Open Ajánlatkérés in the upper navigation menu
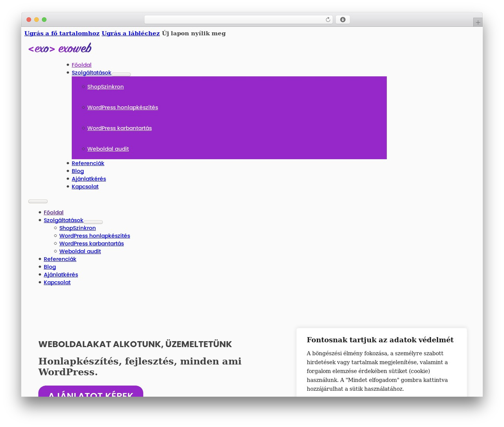This screenshot has height=427, width=504. pos(89,179)
